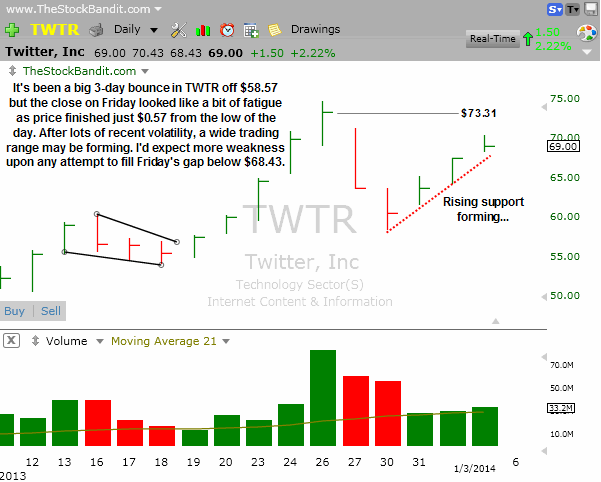This screenshot has width=601, height=482.
Task: Click the volume pane move arrows icon
Action: [35, 341]
